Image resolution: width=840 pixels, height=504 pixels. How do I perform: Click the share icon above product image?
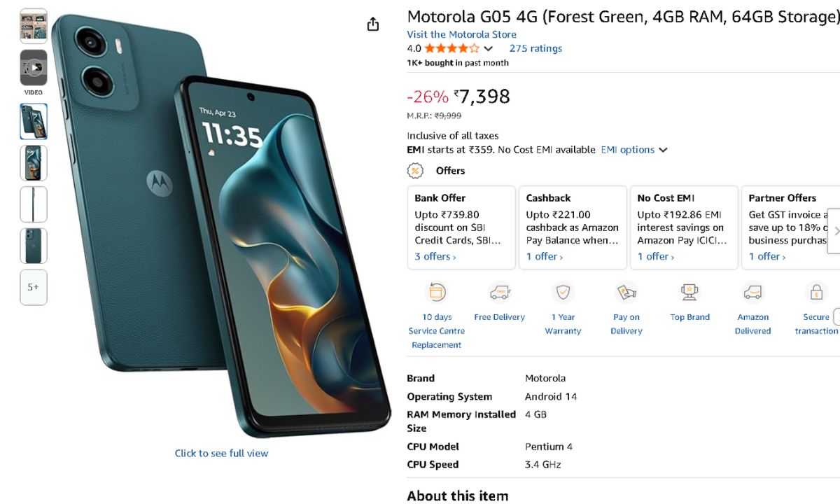click(x=373, y=24)
